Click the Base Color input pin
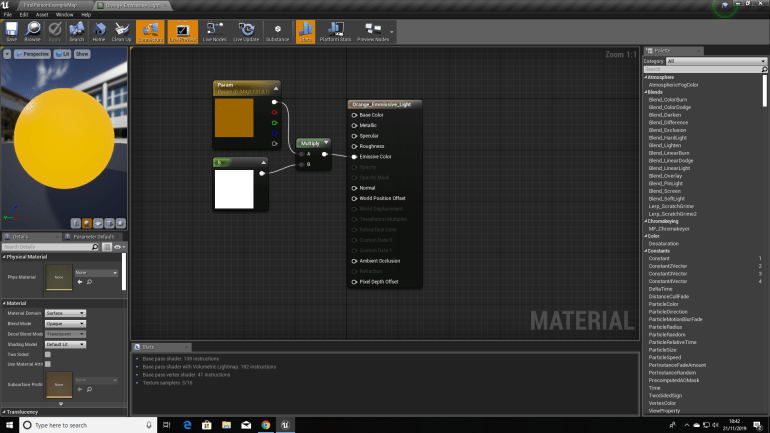 click(x=354, y=115)
